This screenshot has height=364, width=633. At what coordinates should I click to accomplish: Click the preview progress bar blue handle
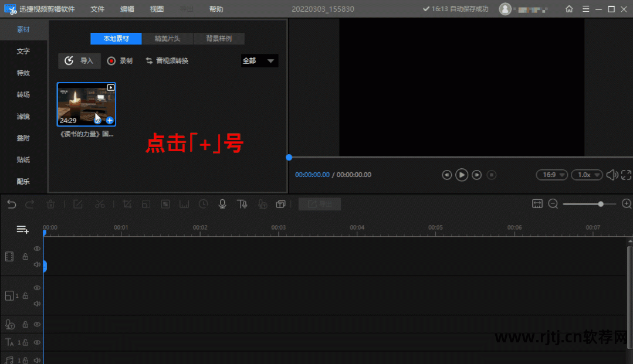pos(289,158)
